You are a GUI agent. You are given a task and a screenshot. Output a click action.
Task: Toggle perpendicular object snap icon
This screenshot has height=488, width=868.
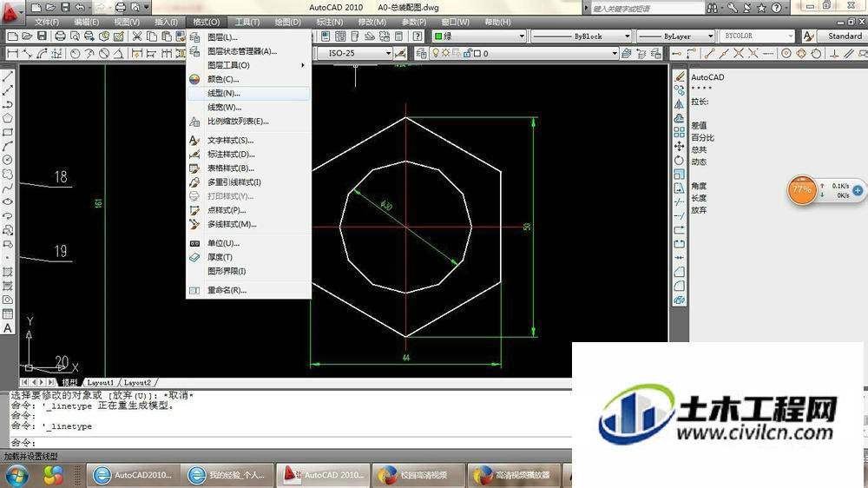click(x=834, y=54)
